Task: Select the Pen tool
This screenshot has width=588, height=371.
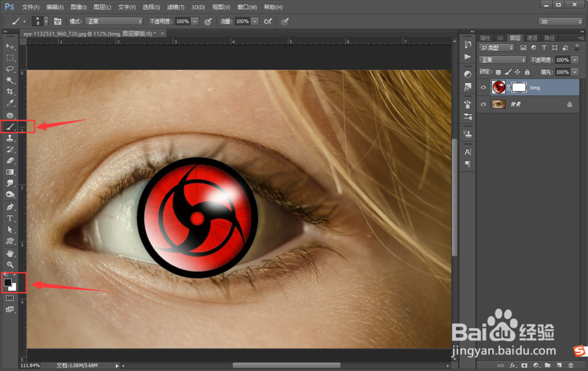Action: 10,207
